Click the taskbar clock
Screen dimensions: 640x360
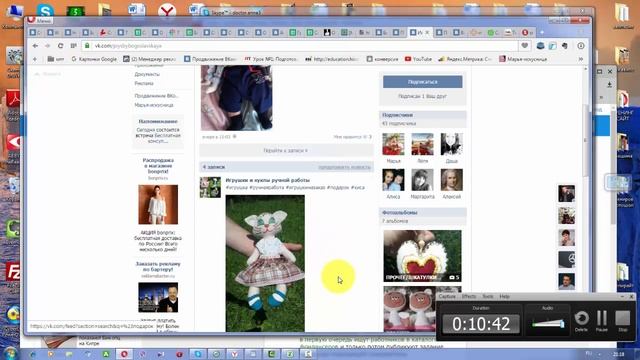(618, 354)
